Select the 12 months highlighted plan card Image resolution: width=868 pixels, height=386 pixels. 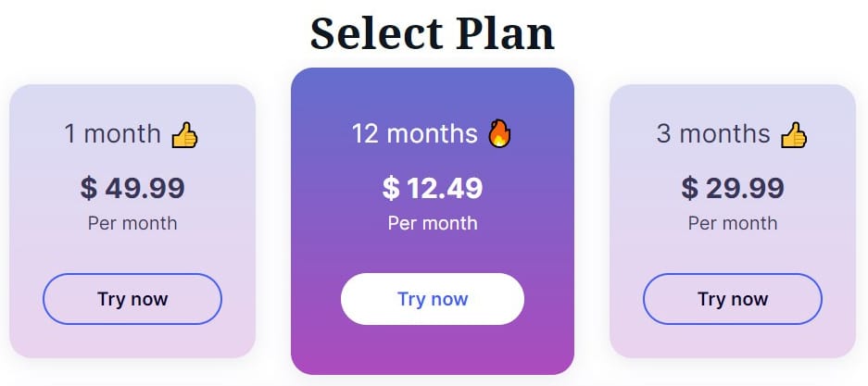coord(433,221)
